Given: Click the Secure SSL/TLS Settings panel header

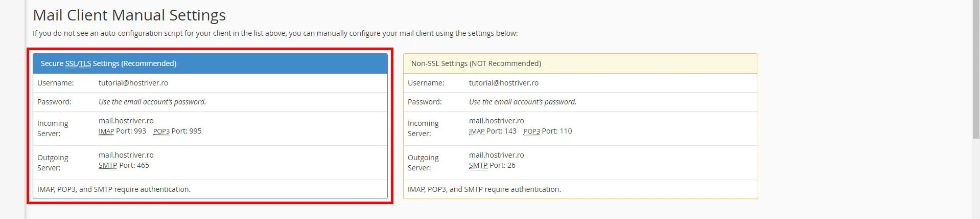Looking at the screenshot, I should [x=210, y=63].
